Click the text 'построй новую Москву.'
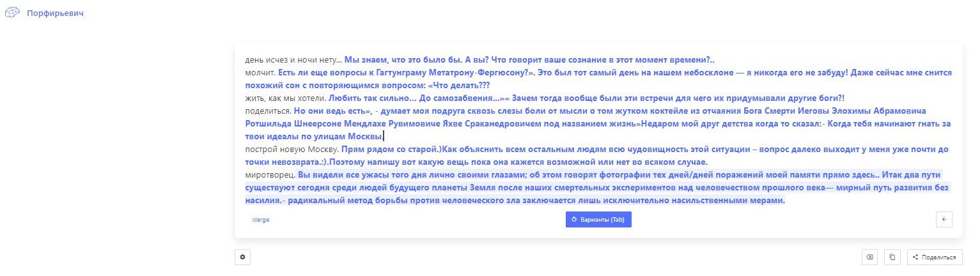The width and height of the screenshot is (980, 276). (292, 149)
